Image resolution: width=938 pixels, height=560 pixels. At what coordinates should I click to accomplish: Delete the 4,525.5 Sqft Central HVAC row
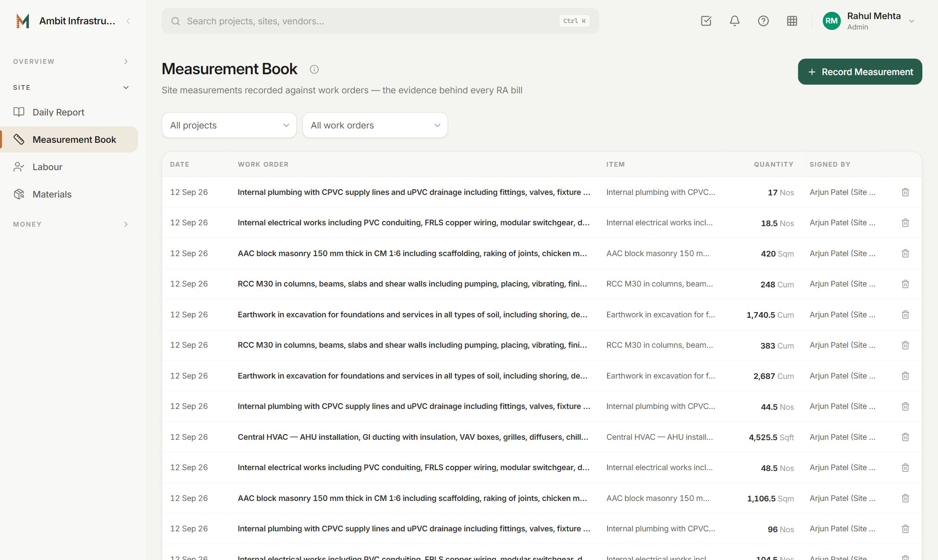pos(905,437)
